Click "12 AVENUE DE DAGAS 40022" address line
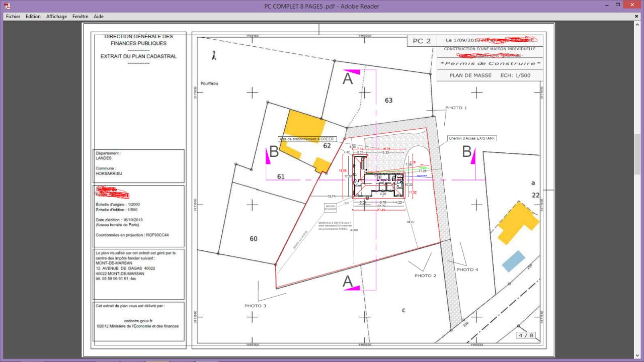 point(125,268)
